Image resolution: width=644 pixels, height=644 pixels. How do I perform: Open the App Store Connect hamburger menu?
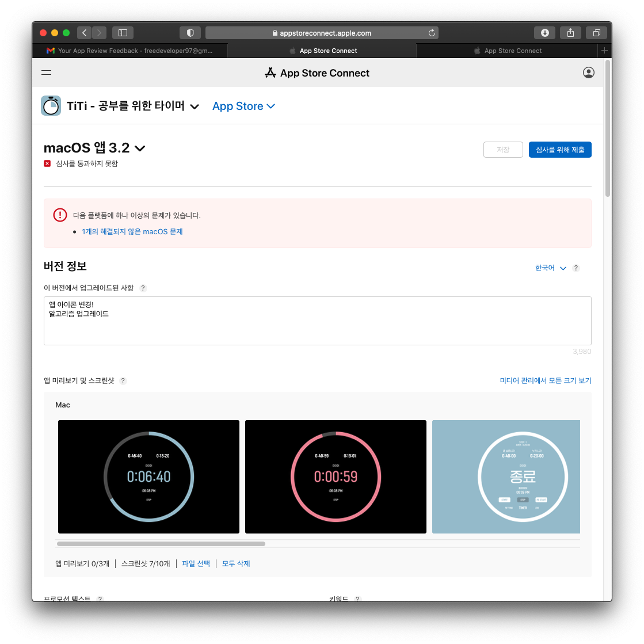(x=47, y=73)
